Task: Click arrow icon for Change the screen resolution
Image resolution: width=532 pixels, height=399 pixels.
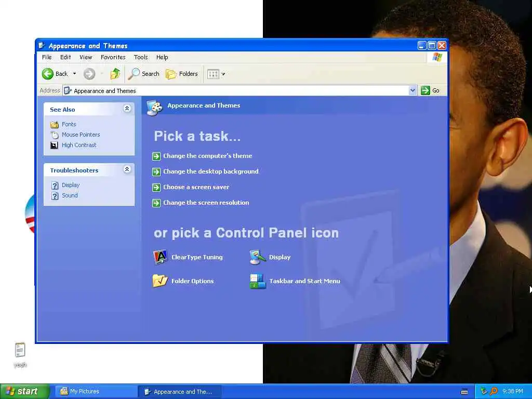Action: click(156, 203)
